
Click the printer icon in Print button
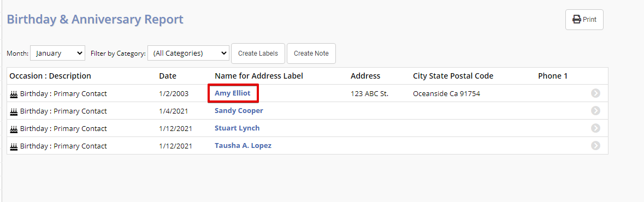577,20
